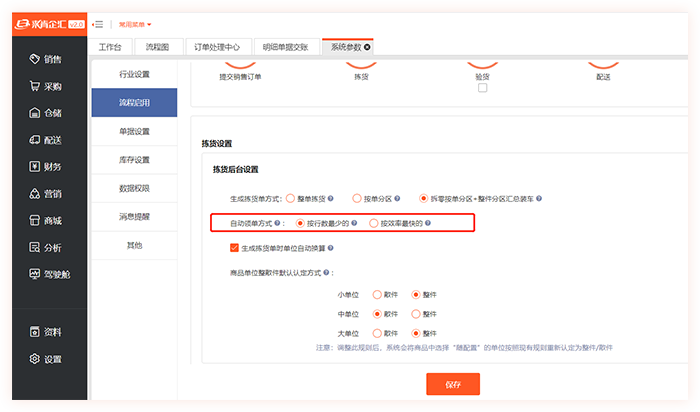Viewport: 700px width, 412px height.
Task: Set 小单位 to 整件
Action: point(416,295)
